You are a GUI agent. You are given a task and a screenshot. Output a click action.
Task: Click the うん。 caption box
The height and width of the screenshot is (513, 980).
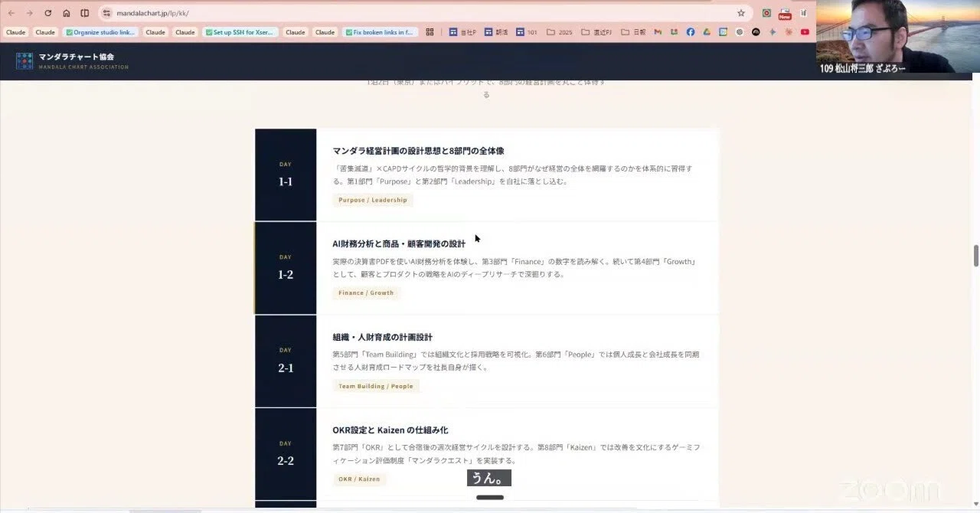(489, 479)
